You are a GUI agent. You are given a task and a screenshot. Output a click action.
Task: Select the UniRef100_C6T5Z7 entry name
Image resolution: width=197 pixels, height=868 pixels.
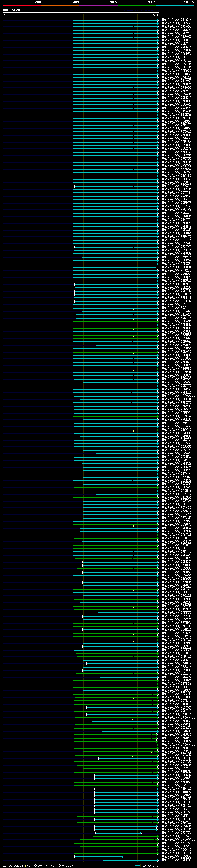(x=177, y=836)
